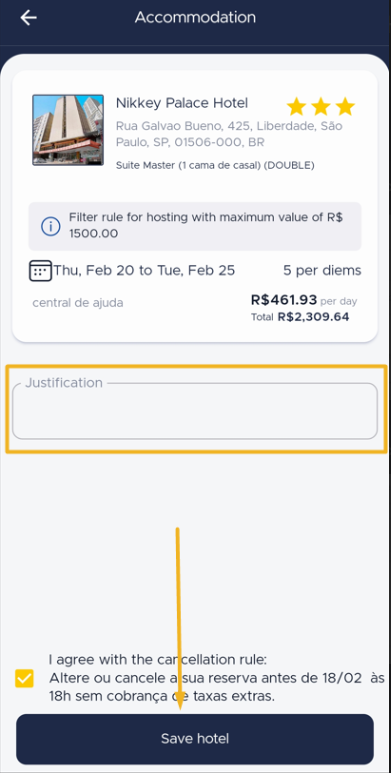Viewport: 391px width, 773px height.
Task: Go back using the left arrow icon
Action: click(x=29, y=18)
